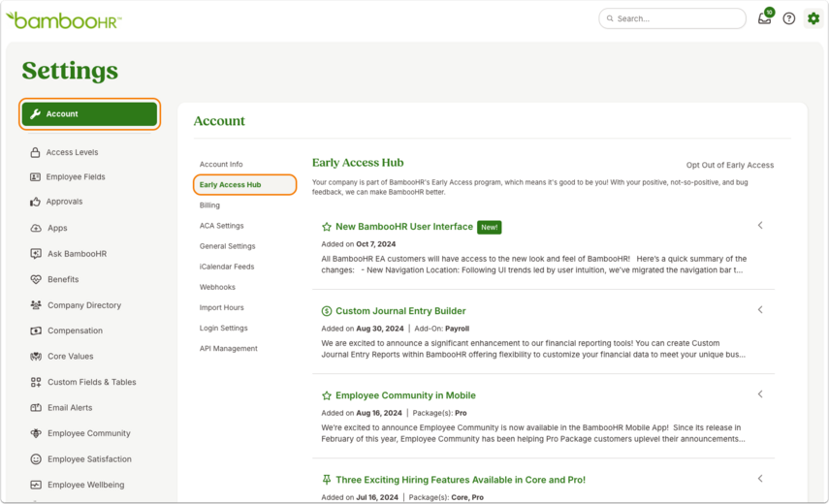829x504 pixels.
Task: Click the heart Benefits icon
Action: 36,279
